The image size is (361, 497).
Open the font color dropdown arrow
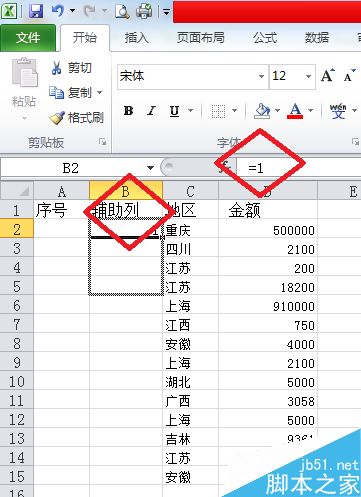pyautogui.click(x=311, y=110)
